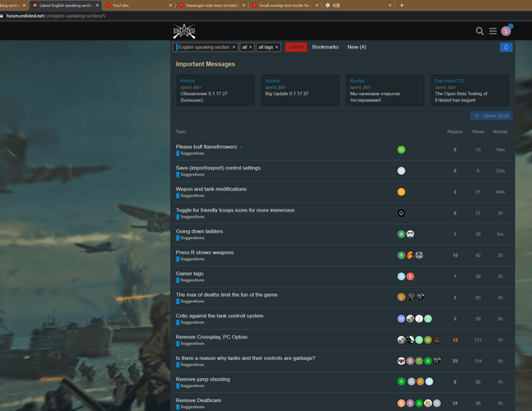Click first avatar on Press R shows weapons row

(401, 256)
